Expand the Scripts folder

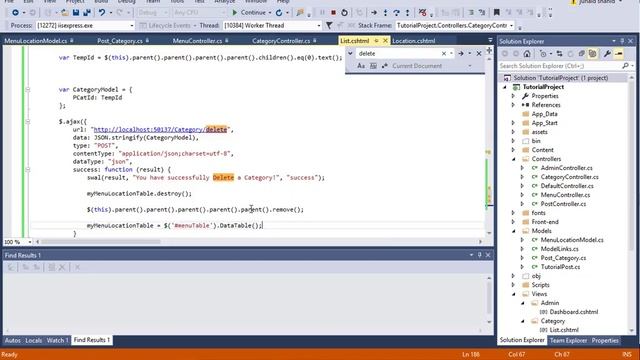pyautogui.click(x=513, y=285)
